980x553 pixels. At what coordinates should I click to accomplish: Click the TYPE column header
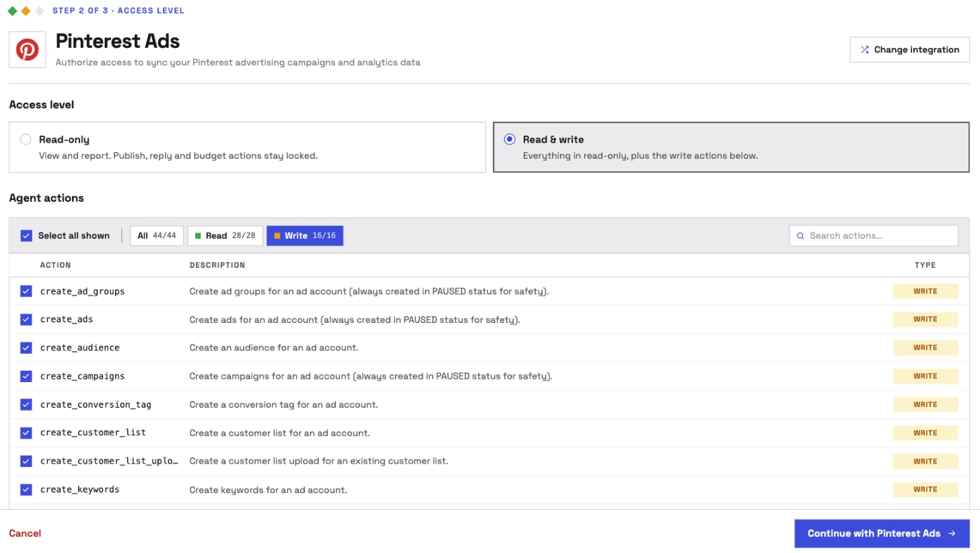point(925,265)
